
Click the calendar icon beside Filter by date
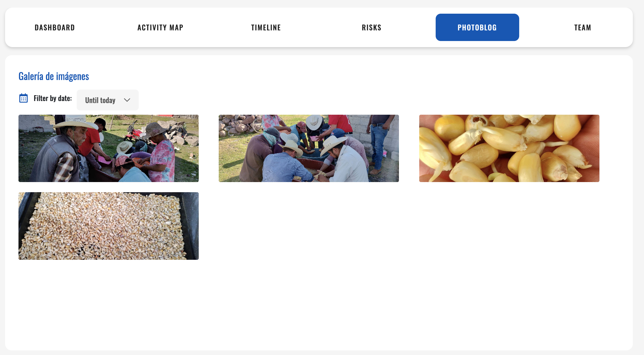[x=24, y=98]
